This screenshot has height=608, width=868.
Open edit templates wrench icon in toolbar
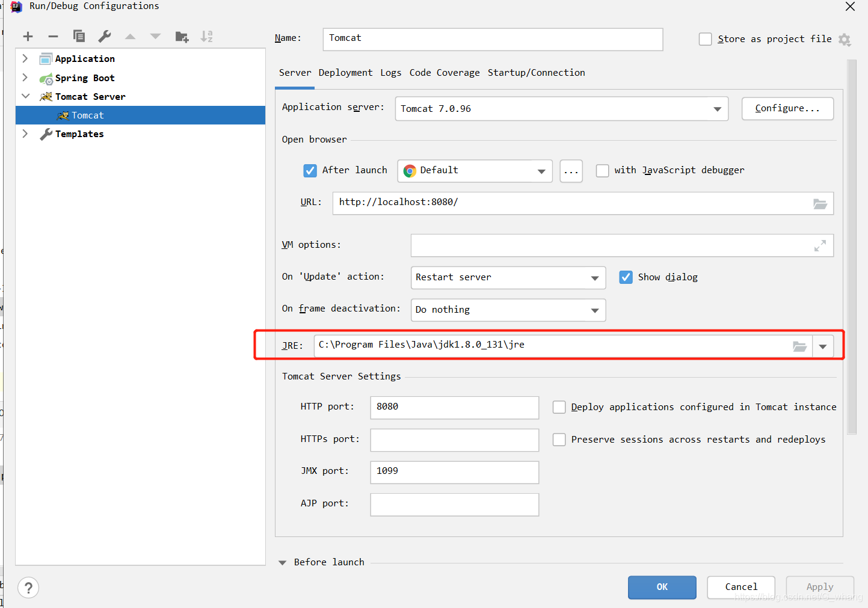pyautogui.click(x=105, y=36)
